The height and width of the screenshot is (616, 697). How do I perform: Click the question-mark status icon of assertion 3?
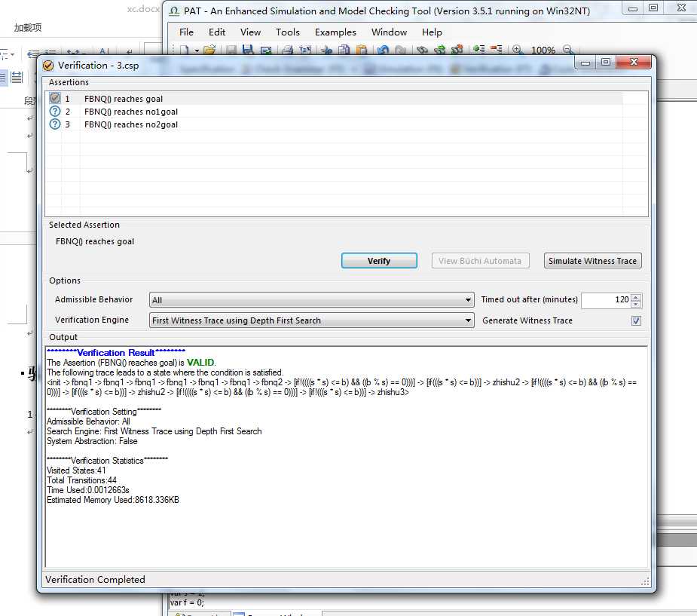[x=55, y=124]
